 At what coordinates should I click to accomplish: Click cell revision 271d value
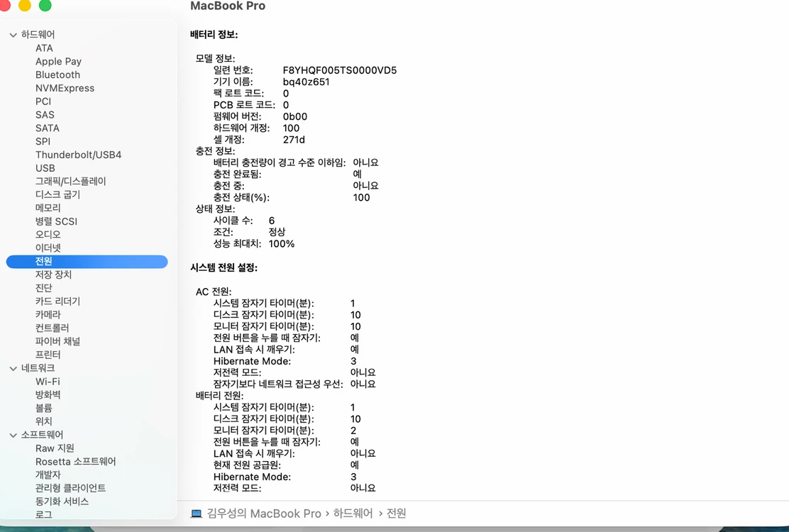click(294, 140)
